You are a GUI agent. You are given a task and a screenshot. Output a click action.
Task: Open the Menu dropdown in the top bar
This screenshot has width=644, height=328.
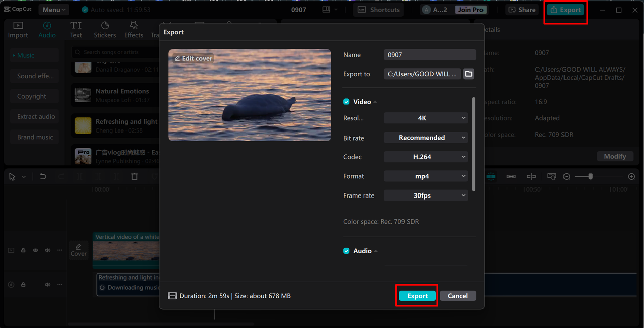[53, 9]
